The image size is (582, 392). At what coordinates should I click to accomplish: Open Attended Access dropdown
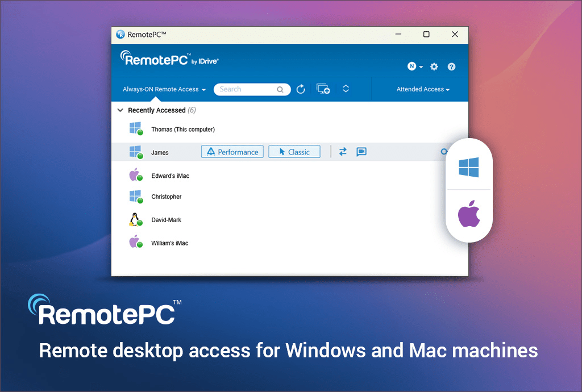(423, 89)
